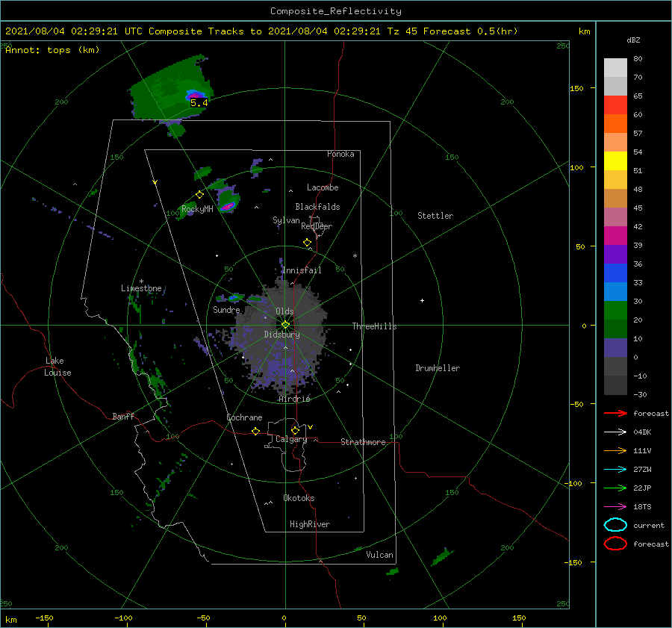672x628 pixels.
Task: Click the Banff label
Action: tap(123, 417)
